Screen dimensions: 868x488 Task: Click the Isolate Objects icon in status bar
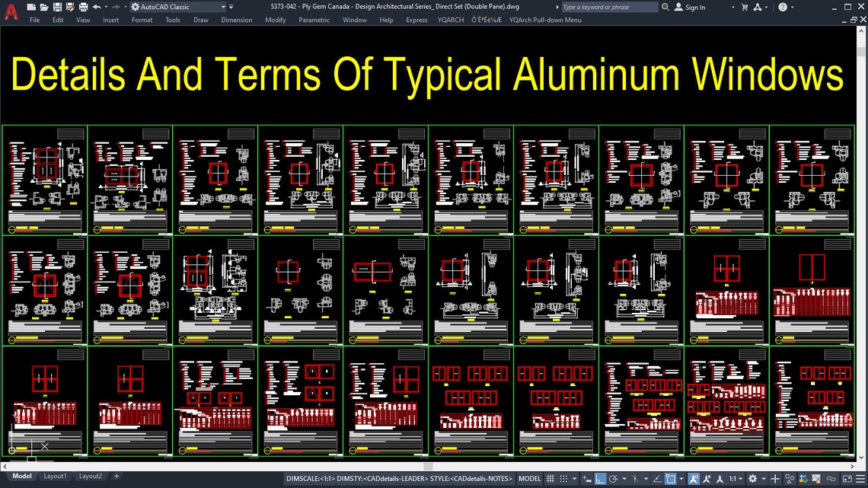coord(790,480)
